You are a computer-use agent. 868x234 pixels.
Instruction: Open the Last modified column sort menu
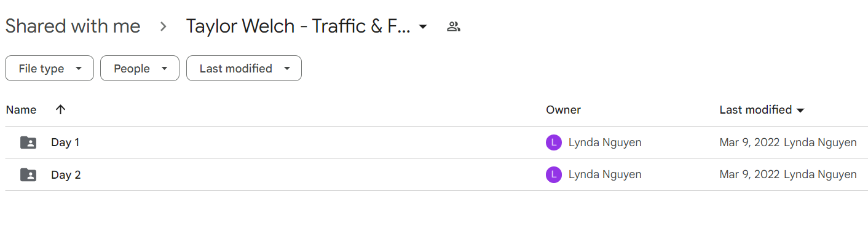(762, 110)
